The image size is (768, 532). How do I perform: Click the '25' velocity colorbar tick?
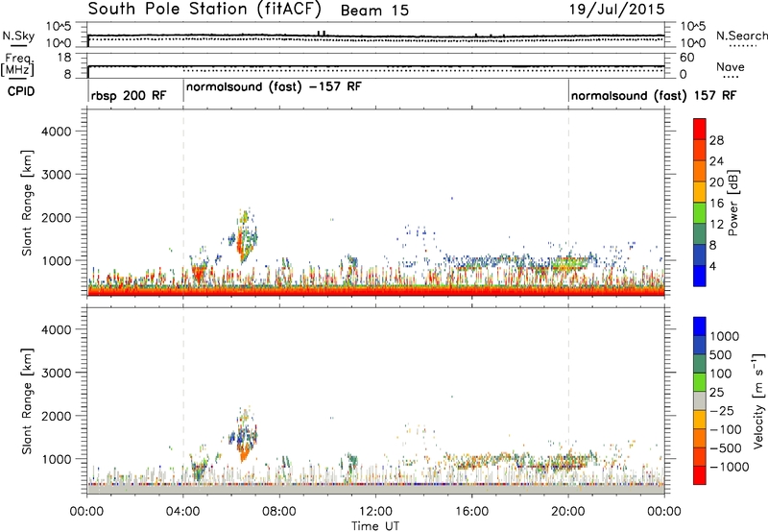tap(716, 392)
